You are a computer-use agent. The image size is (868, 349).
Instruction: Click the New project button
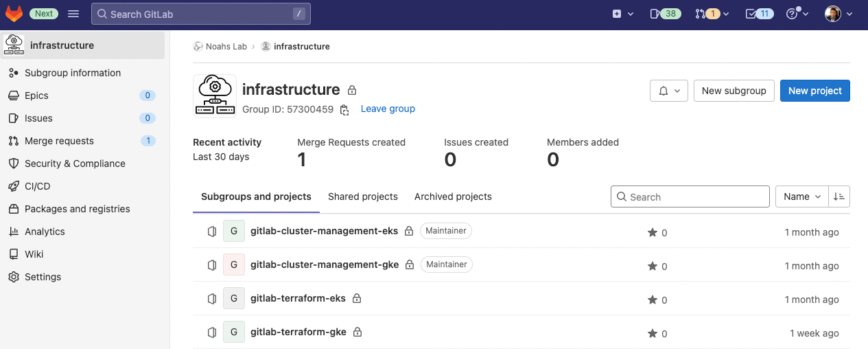(814, 91)
